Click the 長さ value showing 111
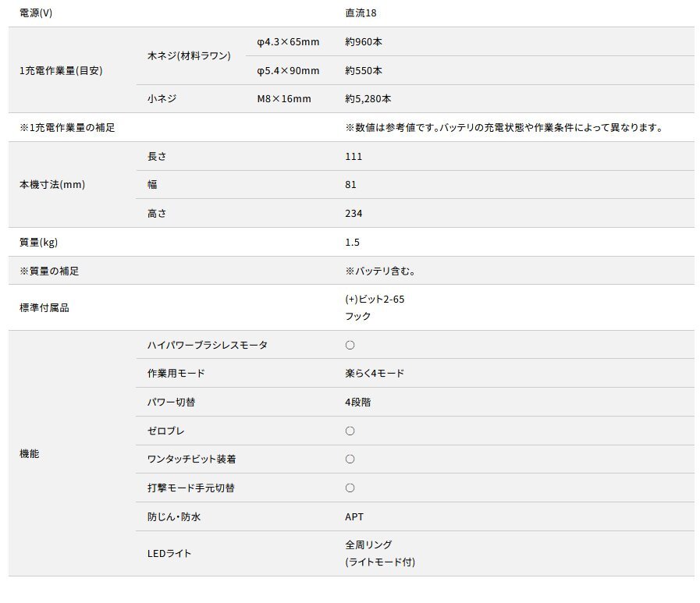 click(x=350, y=156)
